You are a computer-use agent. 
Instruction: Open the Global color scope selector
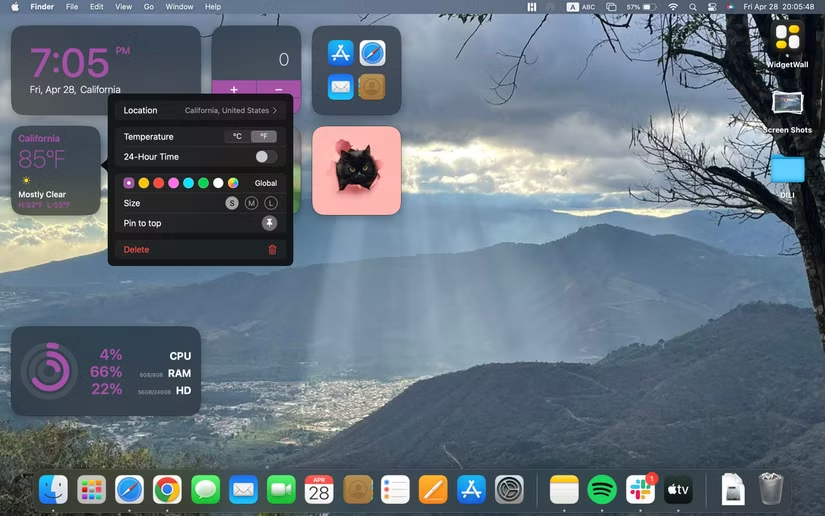(x=265, y=183)
